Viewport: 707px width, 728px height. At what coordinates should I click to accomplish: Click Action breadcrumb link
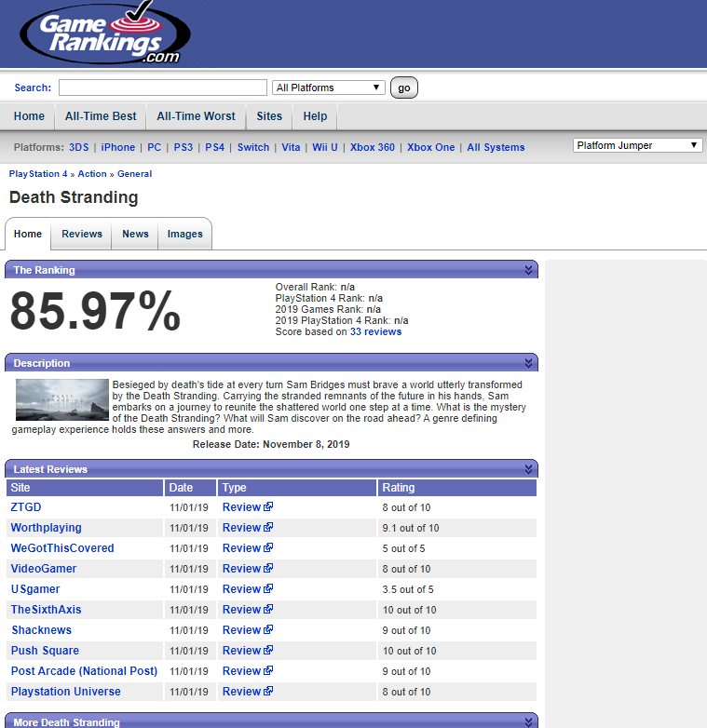92,174
